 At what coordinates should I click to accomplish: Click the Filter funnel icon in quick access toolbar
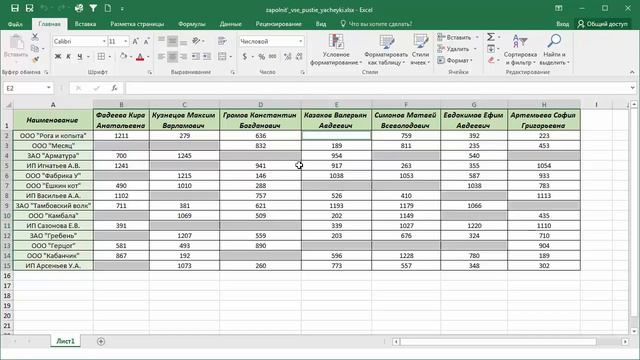click(93, 8)
